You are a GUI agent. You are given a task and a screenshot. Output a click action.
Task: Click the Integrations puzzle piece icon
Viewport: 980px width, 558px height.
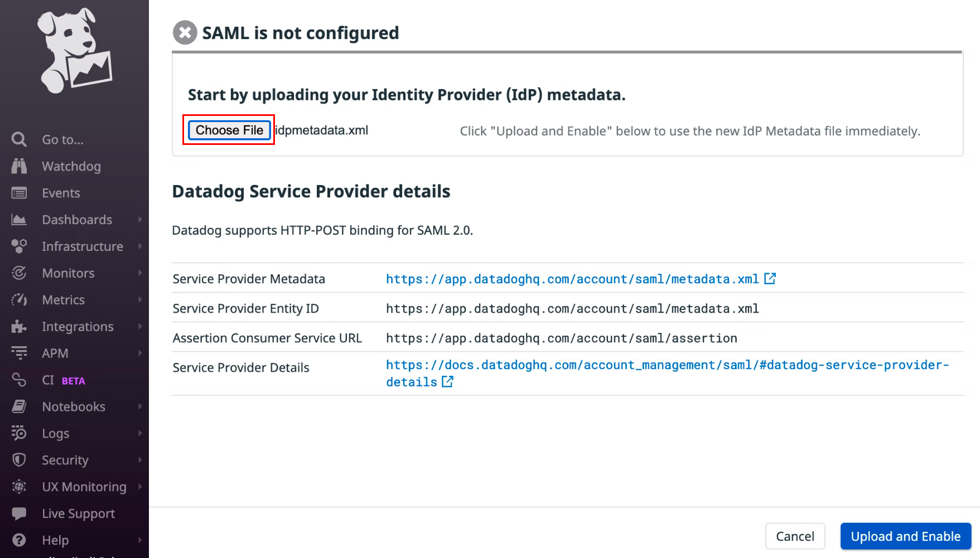(19, 327)
